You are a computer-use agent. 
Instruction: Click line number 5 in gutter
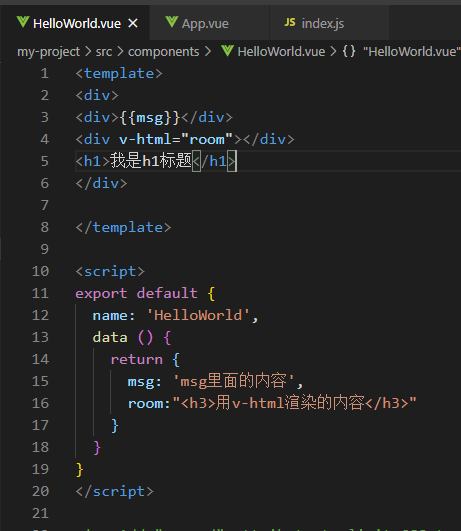(x=45, y=161)
